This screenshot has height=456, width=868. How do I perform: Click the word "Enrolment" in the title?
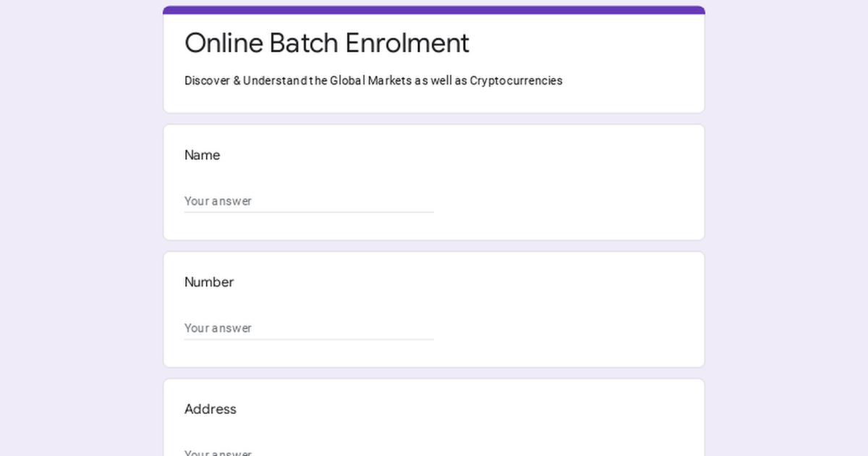point(407,43)
